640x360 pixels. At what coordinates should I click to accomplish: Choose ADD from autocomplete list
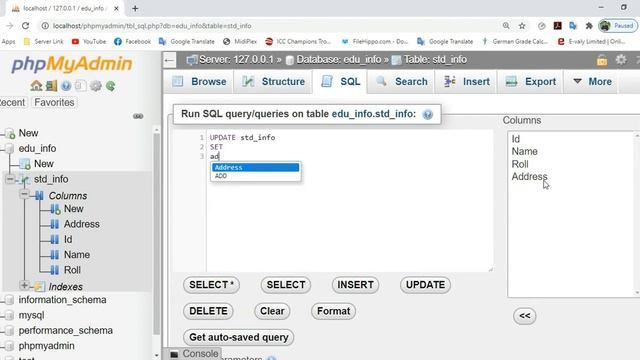(x=256, y=176)
